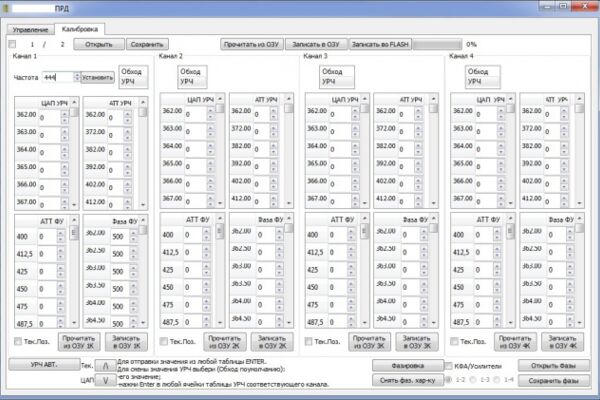Toggle Тек.Поз. checkbox in Канал 3
600x400 pixels.
click(308, 341)
